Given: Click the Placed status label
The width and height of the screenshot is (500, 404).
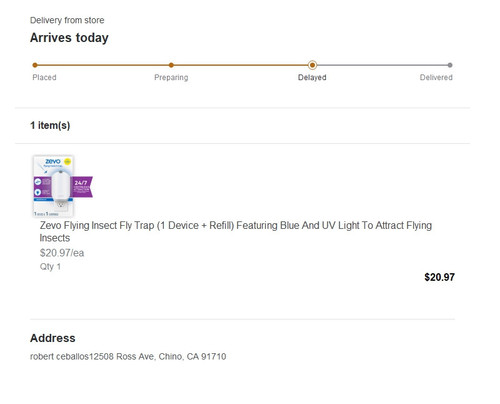Looking at the screenshot, I should 44,77.
